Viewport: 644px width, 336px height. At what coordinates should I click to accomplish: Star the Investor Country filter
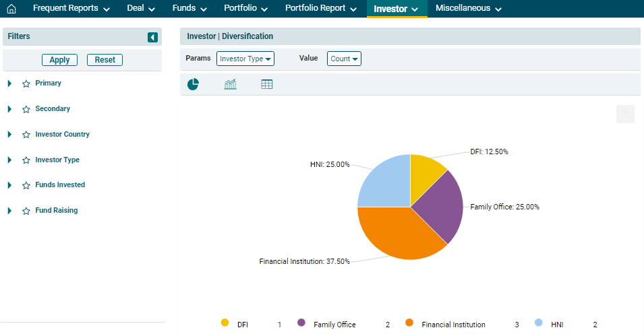pos(26,135)
